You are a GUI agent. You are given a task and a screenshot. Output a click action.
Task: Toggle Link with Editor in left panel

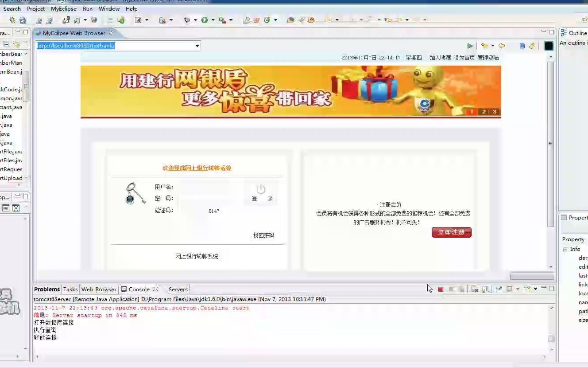16,44
